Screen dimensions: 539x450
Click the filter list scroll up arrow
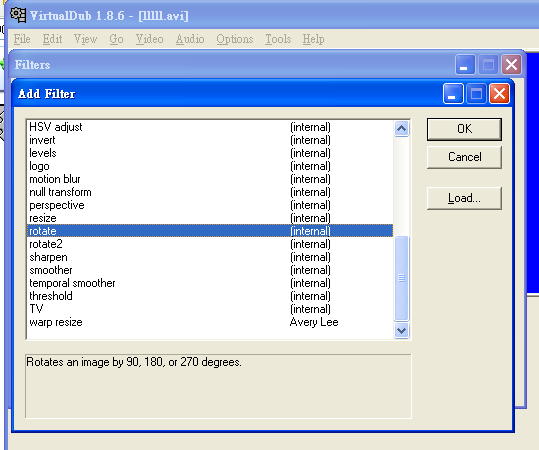401,129
